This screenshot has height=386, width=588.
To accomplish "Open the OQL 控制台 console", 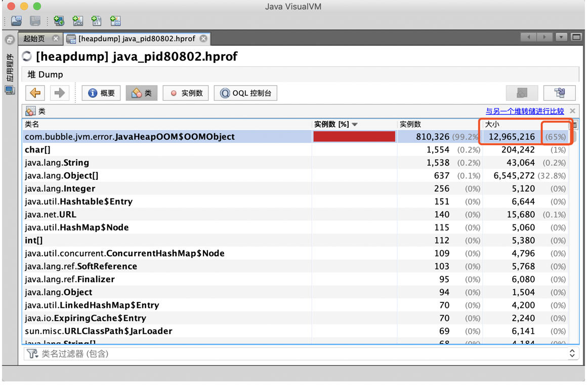I will (x=245, y=93).
